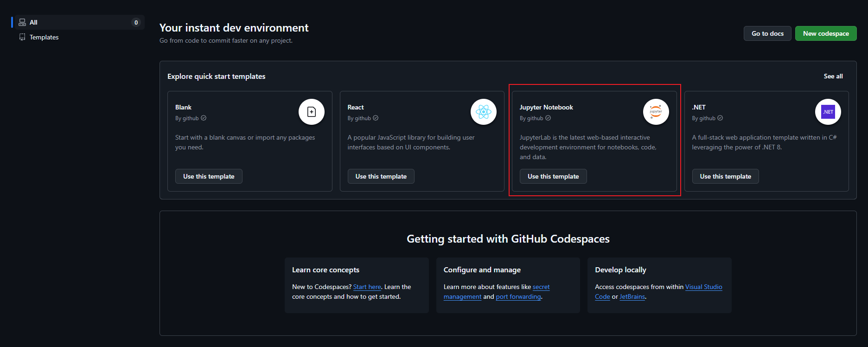
Task: Click the React library description text
Action: point(411,142)
